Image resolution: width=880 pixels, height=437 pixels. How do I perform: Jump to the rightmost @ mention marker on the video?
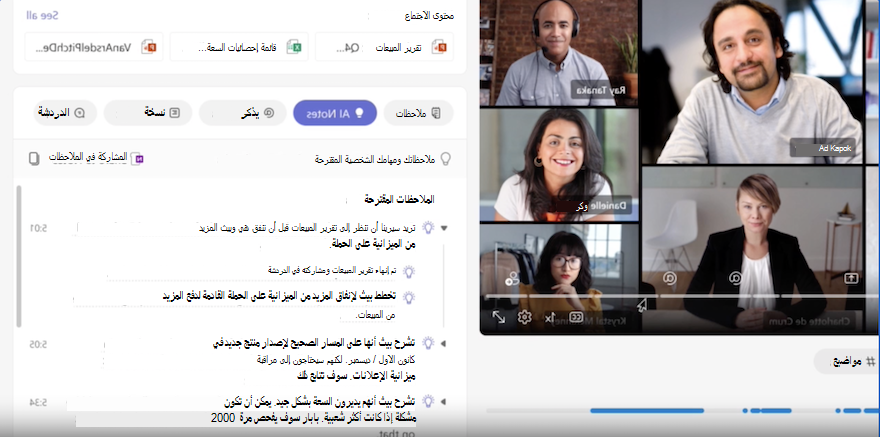pyautogui.click(x=736, y=277)
